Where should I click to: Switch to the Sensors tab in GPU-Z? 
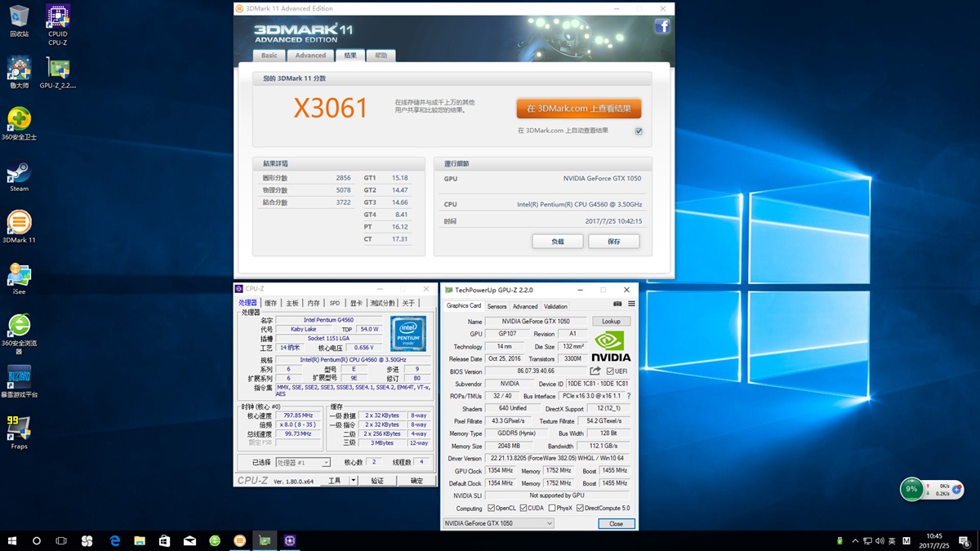[497, 306]
